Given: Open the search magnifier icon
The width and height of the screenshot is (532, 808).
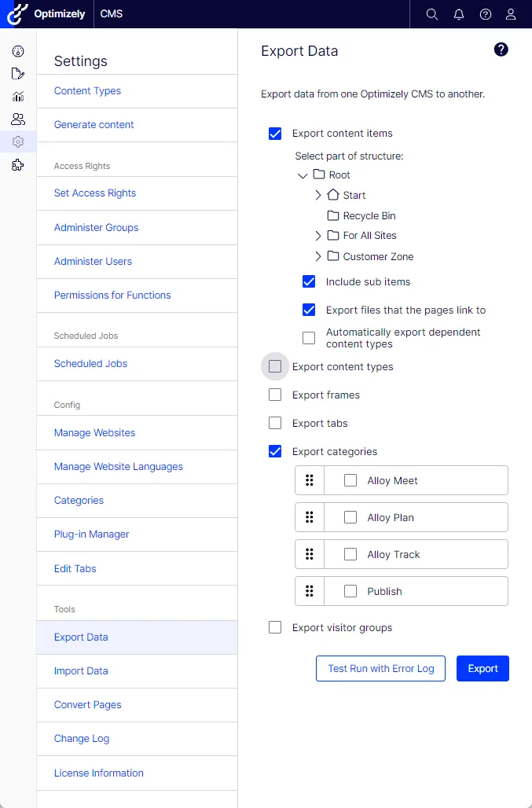Looking at the screenshot, I should click(432, 14).
